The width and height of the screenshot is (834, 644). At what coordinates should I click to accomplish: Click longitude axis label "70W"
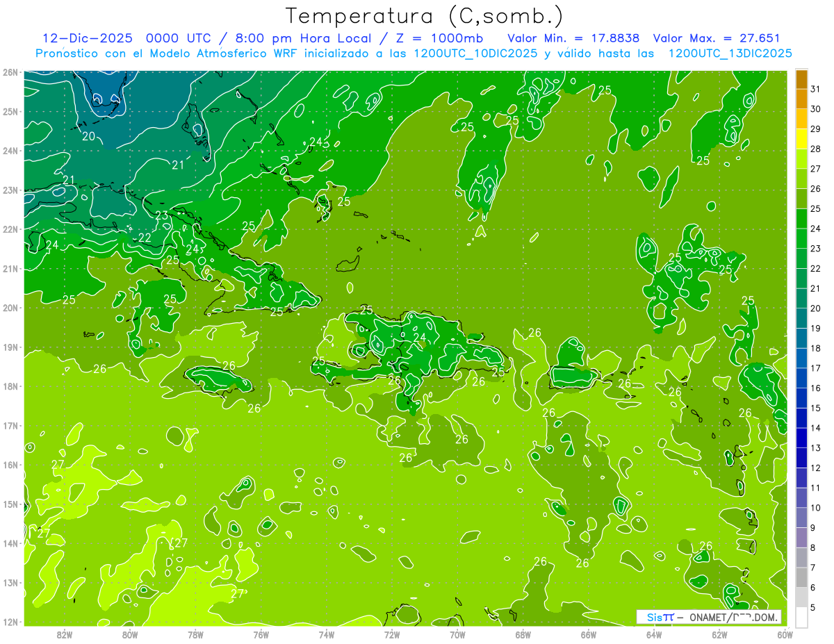[457, 634]
